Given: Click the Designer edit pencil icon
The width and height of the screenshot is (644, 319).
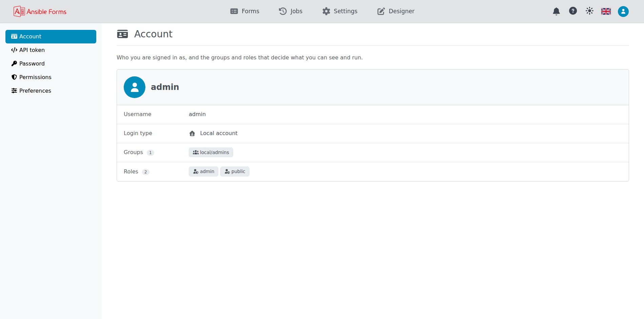Looking at the screenshot, I should (381, 11).
